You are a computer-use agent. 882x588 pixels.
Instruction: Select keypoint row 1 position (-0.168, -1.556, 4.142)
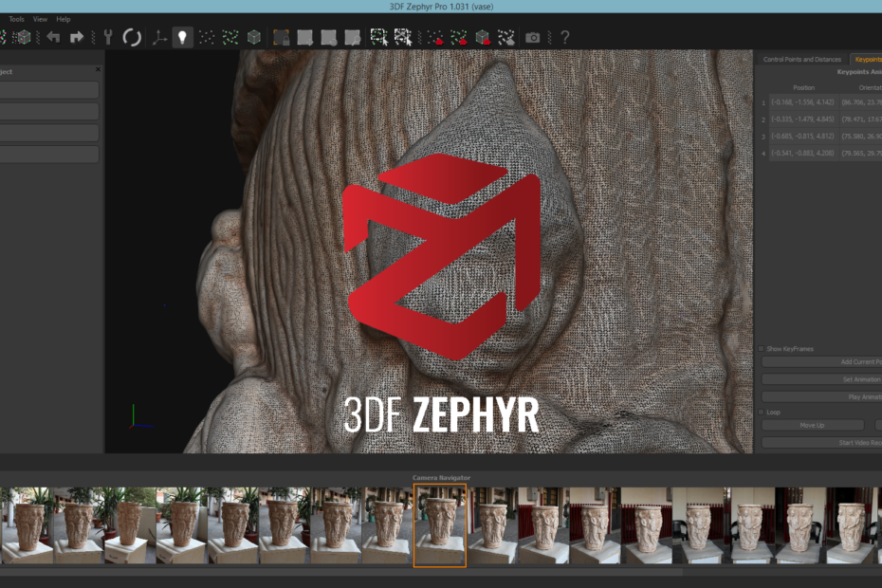802,102
